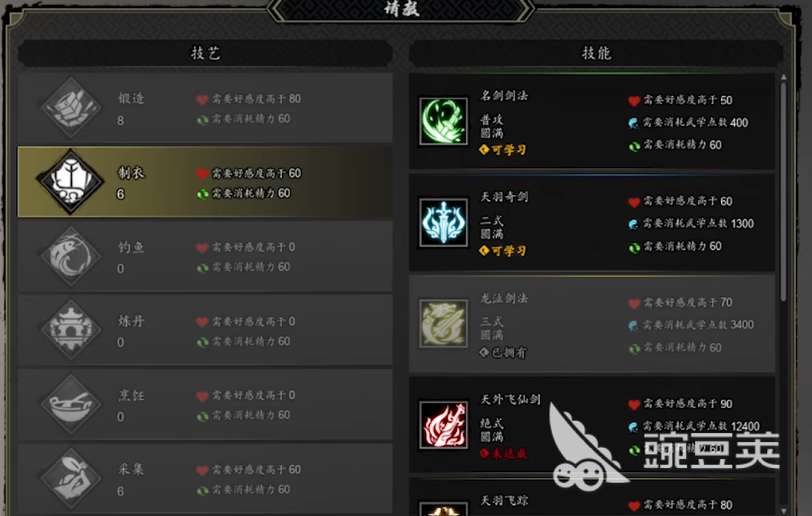Click the 制衣 tailoring armor icon

71,182
